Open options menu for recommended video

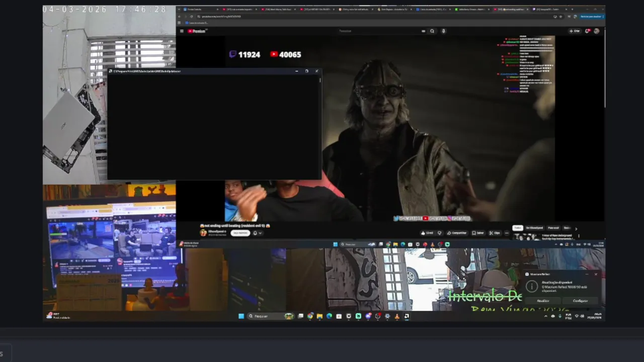[x=579, y=236]
